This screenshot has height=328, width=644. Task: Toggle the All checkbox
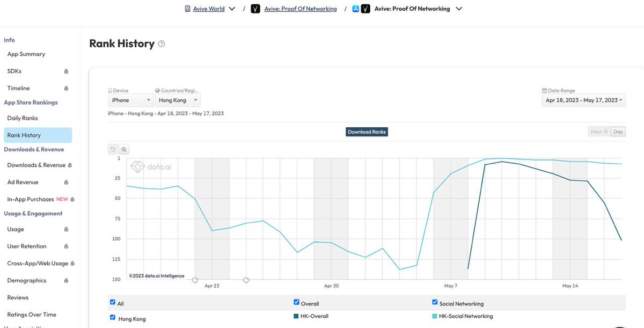(113, 302)
